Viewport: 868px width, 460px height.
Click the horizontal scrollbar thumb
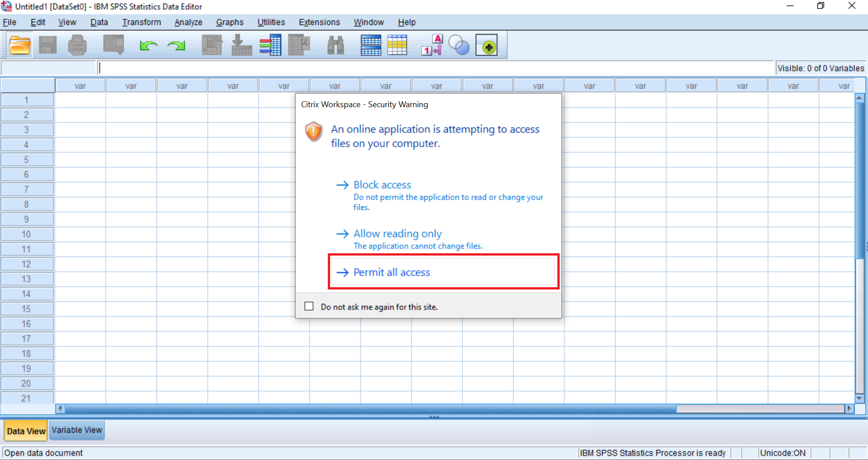coord(370,408)
